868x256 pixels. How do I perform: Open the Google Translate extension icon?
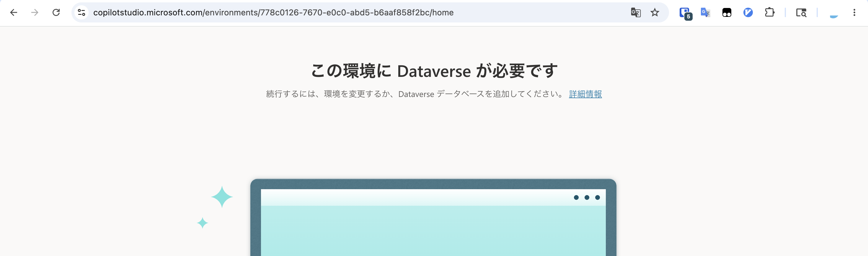click(705, 12)
